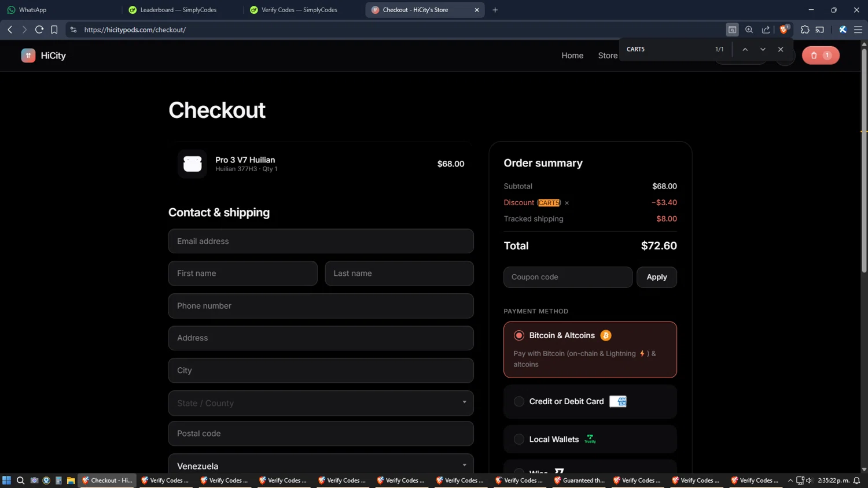
Task: Switch to the WhatsApp browser tab
Action: (x=61, y=10)
